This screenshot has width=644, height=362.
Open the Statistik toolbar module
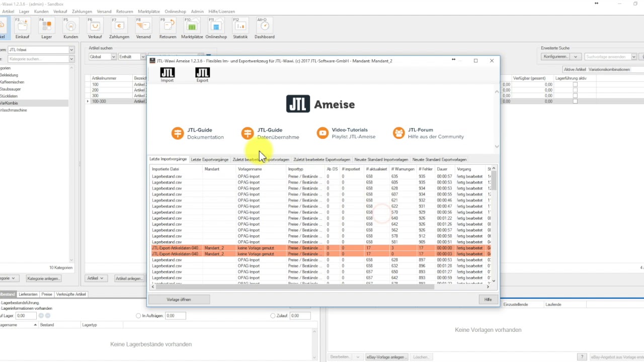click(x=240, y=28)
